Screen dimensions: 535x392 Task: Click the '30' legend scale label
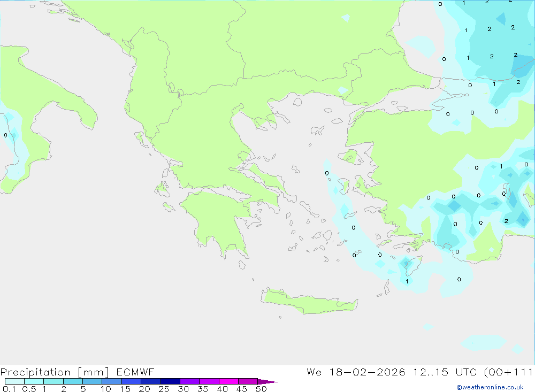[x=183, y=389]
